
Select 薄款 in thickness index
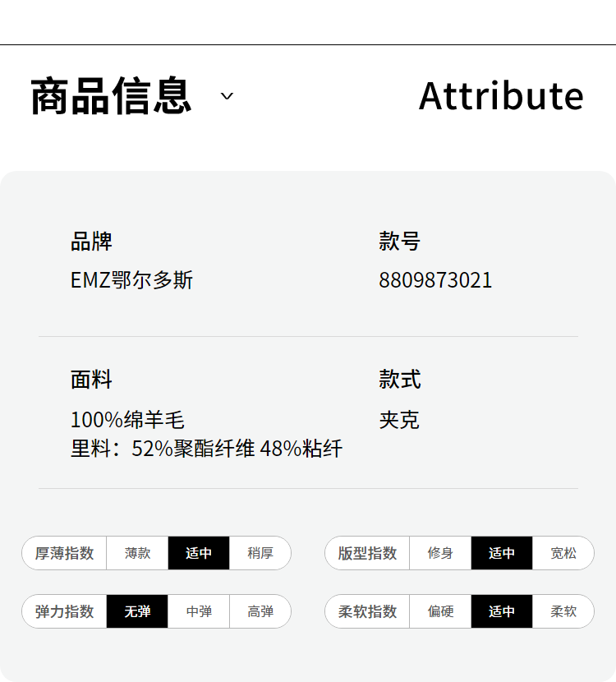pos(137,553)
